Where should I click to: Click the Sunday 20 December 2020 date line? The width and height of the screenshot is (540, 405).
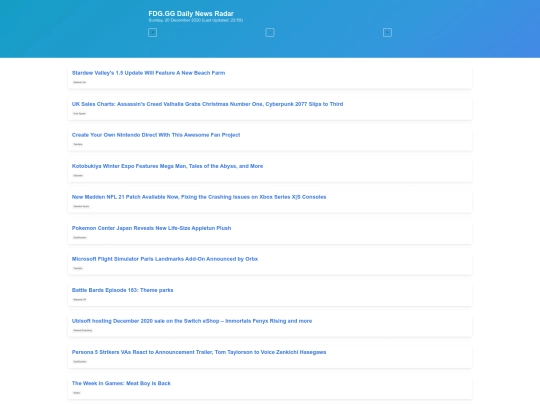pos(196,20)
